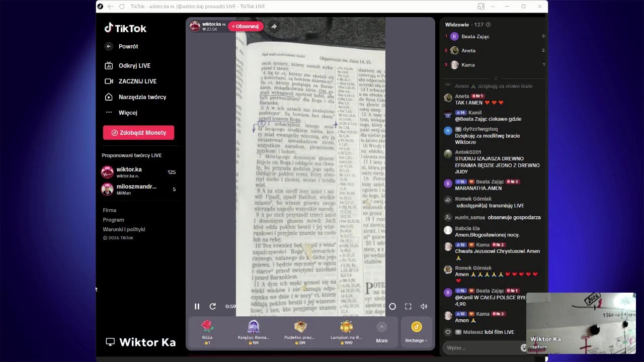Screen dimensions: 644x362
Task: Share the live stream via arrow icon
Action: [274, 26]
